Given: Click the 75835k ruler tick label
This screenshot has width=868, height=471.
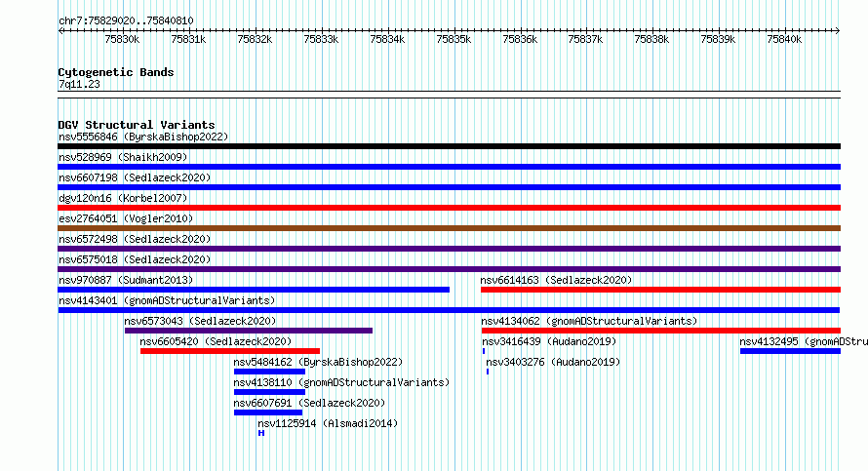Looking at the screenshot, I should pyautogui.click(x=454, y=39).
